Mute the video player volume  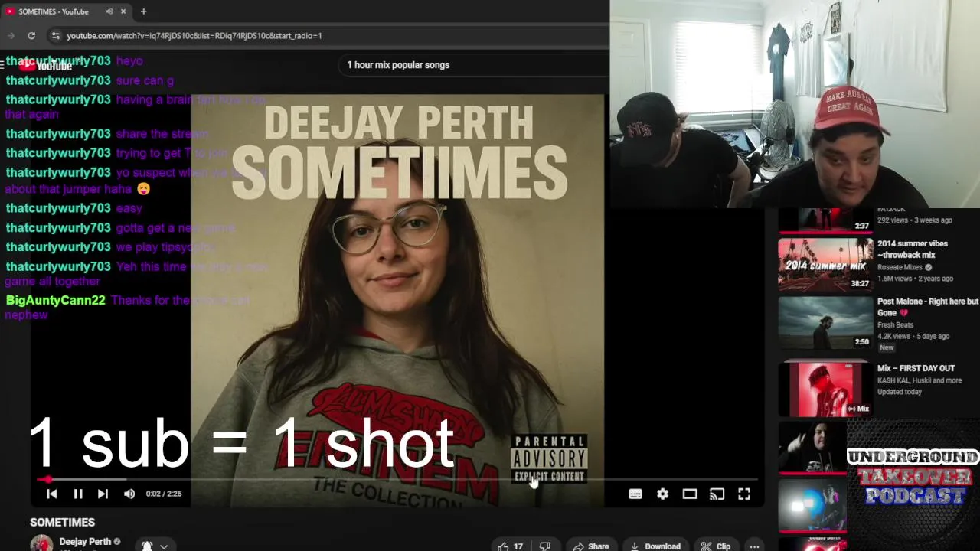[x=129, y=494]
